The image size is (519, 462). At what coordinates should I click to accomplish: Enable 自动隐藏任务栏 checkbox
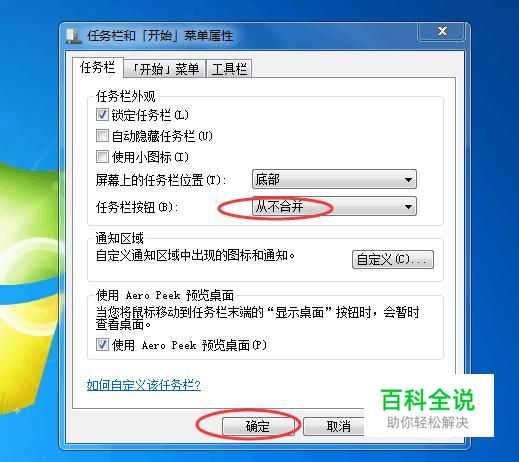point(102,136)
